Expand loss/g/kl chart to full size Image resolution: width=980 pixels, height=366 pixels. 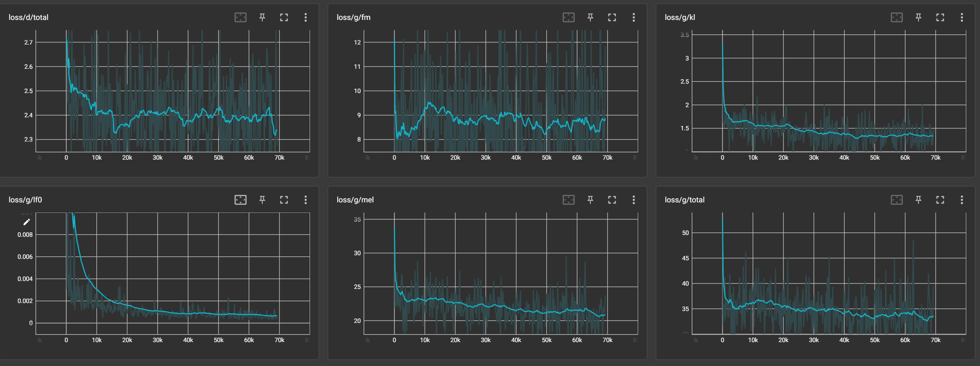coord(940,17)
